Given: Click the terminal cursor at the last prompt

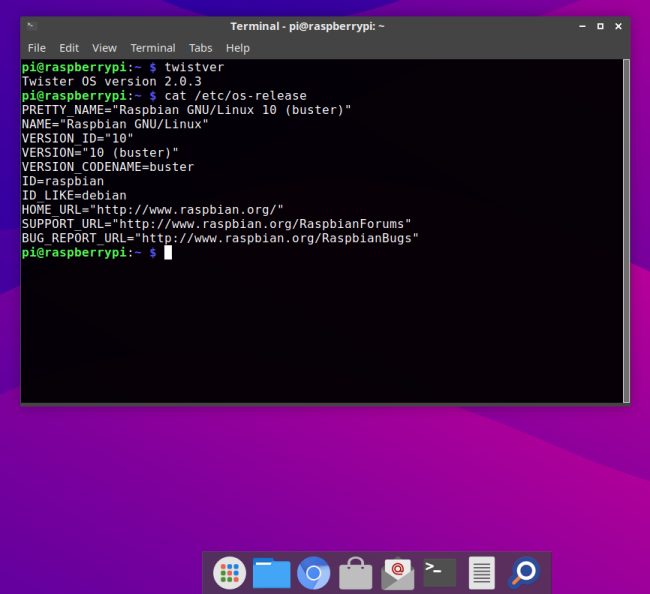Looking at the screenshot, I should [168, 252].
